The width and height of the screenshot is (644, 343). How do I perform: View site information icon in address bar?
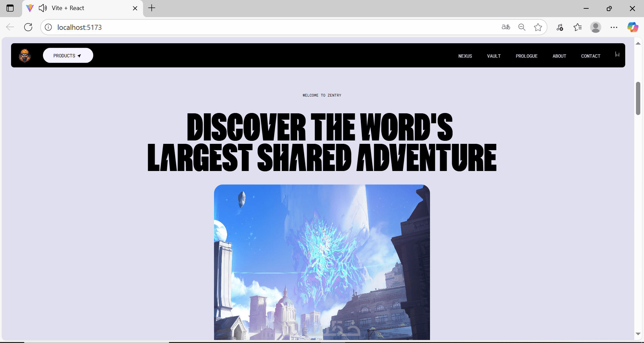point(48,27)
